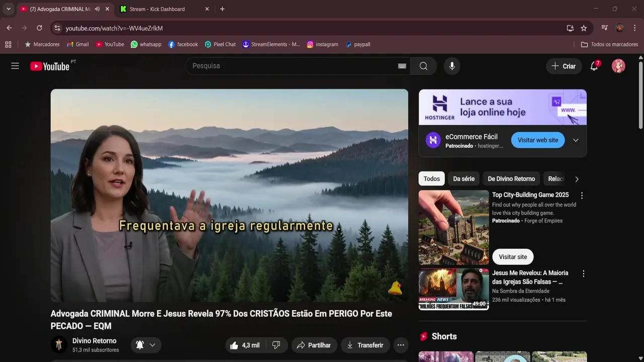Open the facebook bookmark
The height and width of the screenshot is (362, 644).
click(x=183, y=44)
